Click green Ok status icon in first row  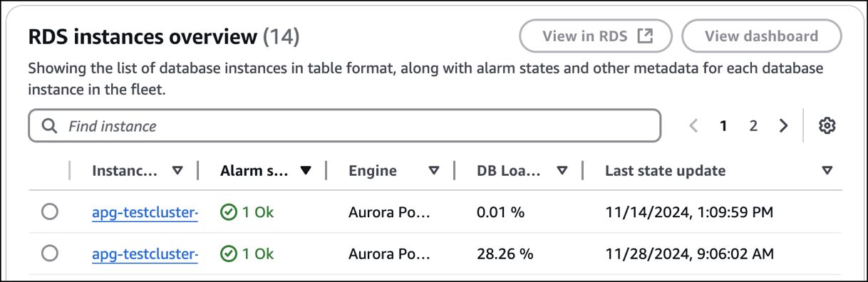[228, 212]
